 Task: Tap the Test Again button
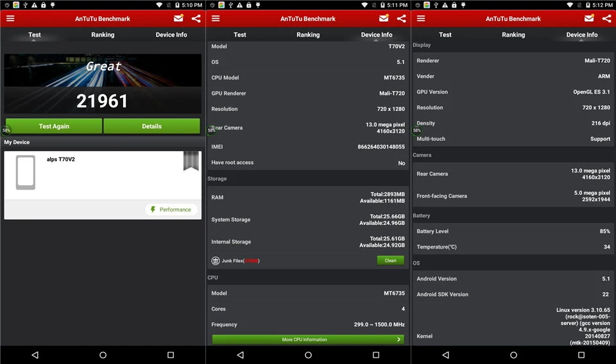(54, 126)
